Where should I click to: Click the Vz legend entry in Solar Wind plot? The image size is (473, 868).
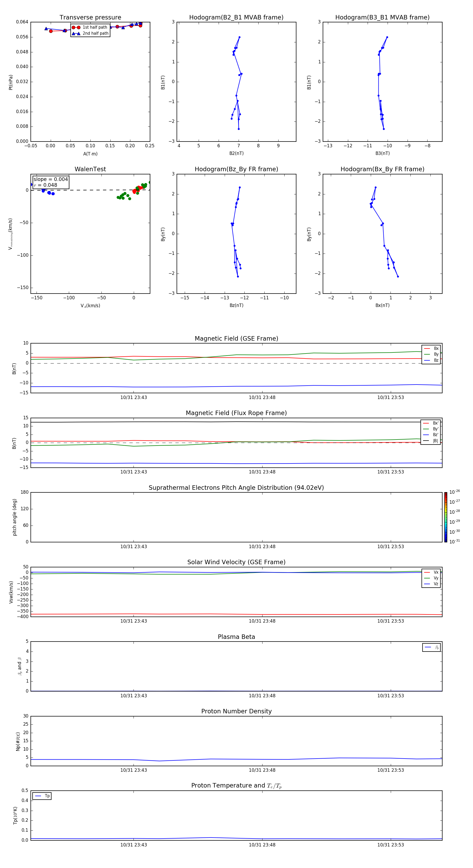pos(431,584)
